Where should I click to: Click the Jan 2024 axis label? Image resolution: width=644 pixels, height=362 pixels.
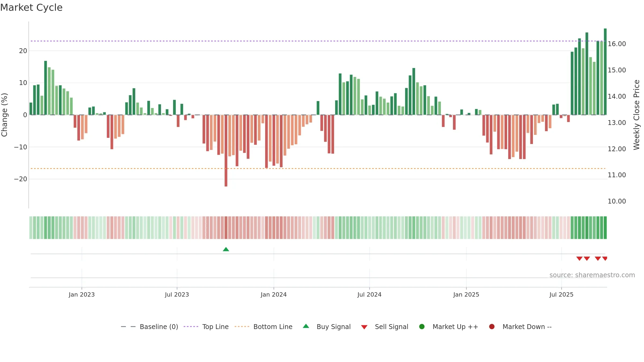click(x=274, y=294)
